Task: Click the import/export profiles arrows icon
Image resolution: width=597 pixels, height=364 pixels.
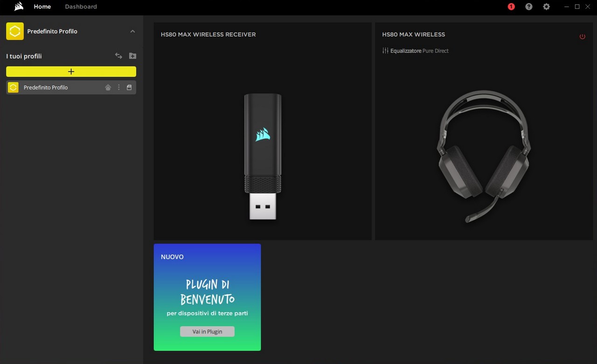Action: pos(118,56)
